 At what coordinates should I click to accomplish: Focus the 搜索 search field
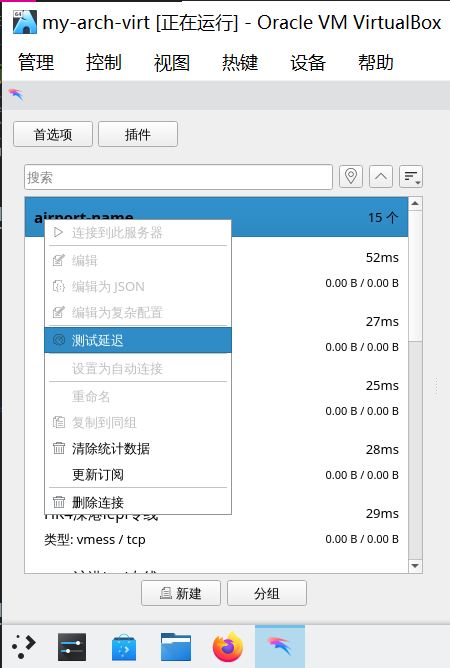(178, 177)
